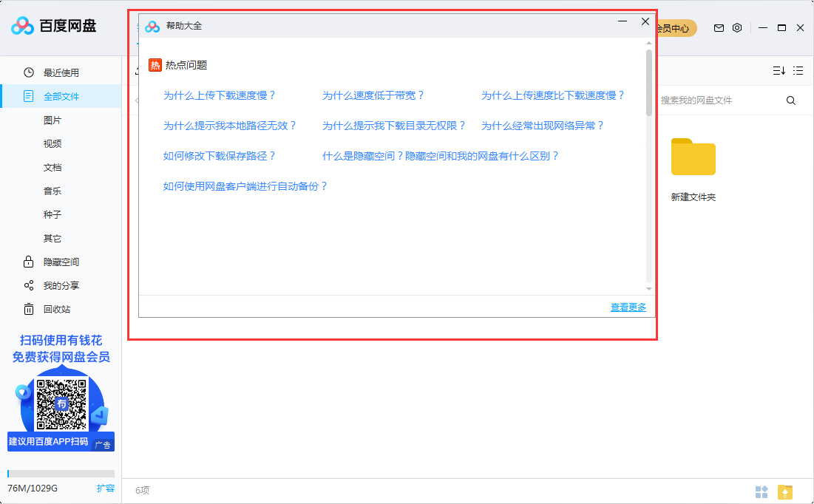Click the 百度网盘 logo
814x504 pixels.
point(54,25)
